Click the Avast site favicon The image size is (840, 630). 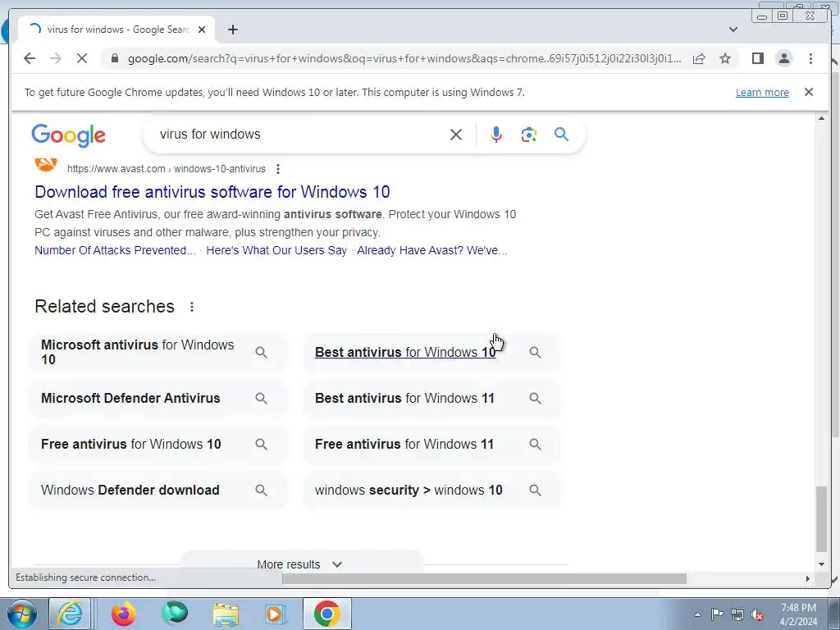pyautogui.click(x=46, y=163)
